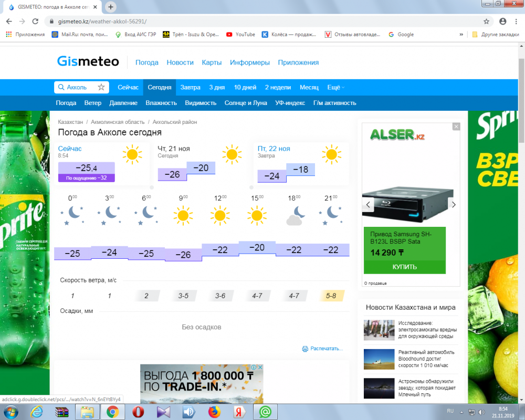Viewport: 525px width, 420px height.
Task: Jump to the Видимость section
Action: tap(201, 103)
